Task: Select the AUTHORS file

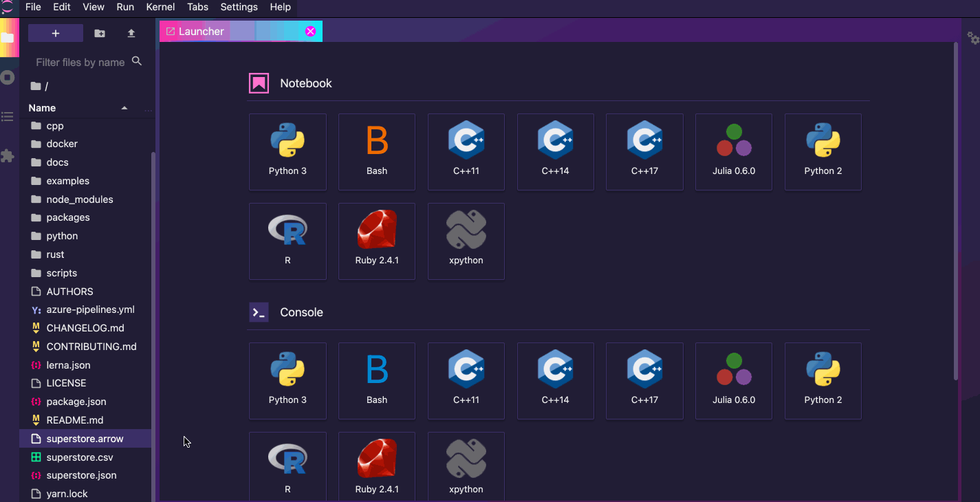Action: [85, 292]
